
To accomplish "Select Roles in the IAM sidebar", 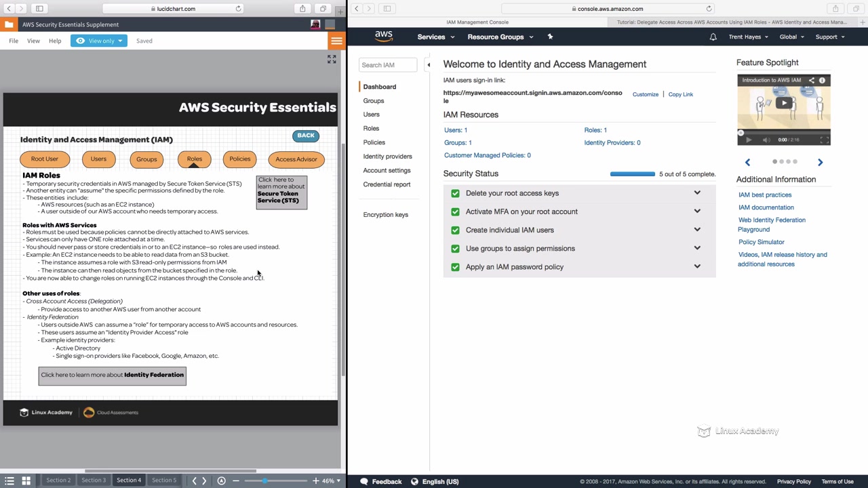I will coord(371,128).
